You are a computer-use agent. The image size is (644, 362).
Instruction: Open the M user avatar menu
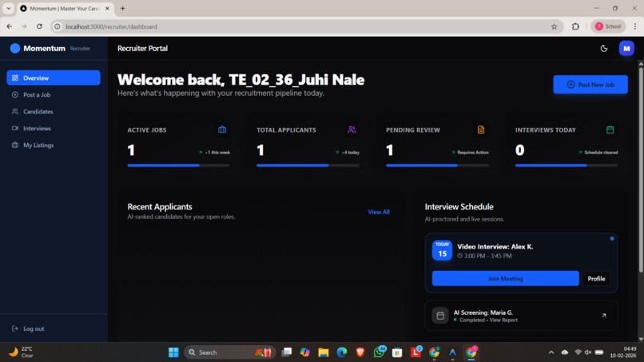coord(626,49)
